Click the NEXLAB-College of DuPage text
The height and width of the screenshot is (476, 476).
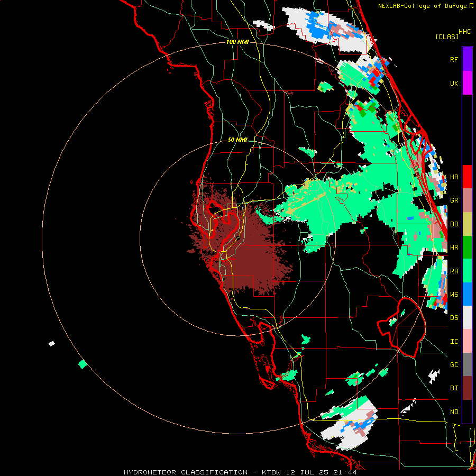click(x=422, y=6)
